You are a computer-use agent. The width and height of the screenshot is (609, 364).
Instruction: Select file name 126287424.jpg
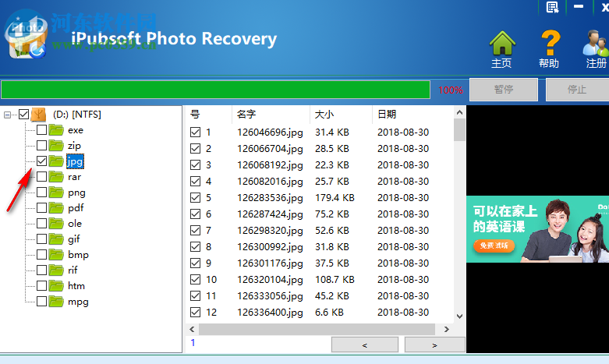tap(270, 214)
